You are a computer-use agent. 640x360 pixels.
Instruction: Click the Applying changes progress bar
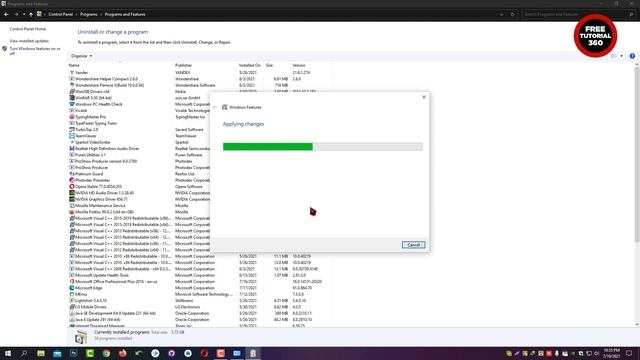click(x=323, y=147)
